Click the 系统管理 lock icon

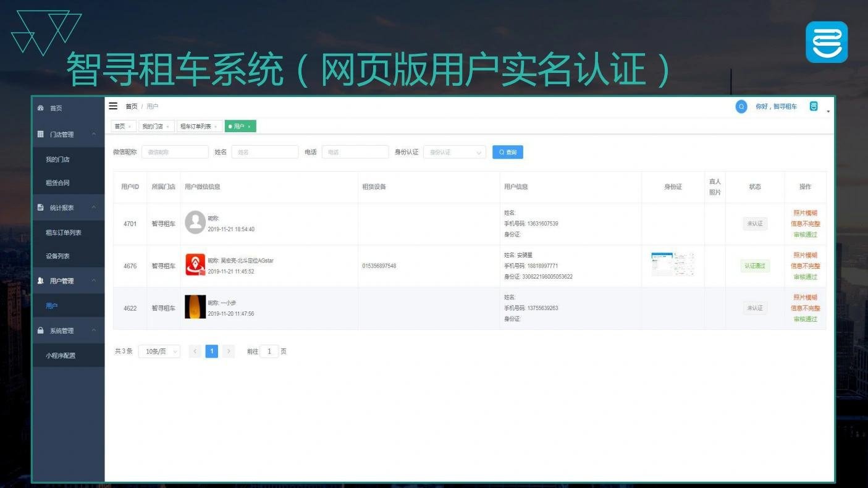[41, 330]
